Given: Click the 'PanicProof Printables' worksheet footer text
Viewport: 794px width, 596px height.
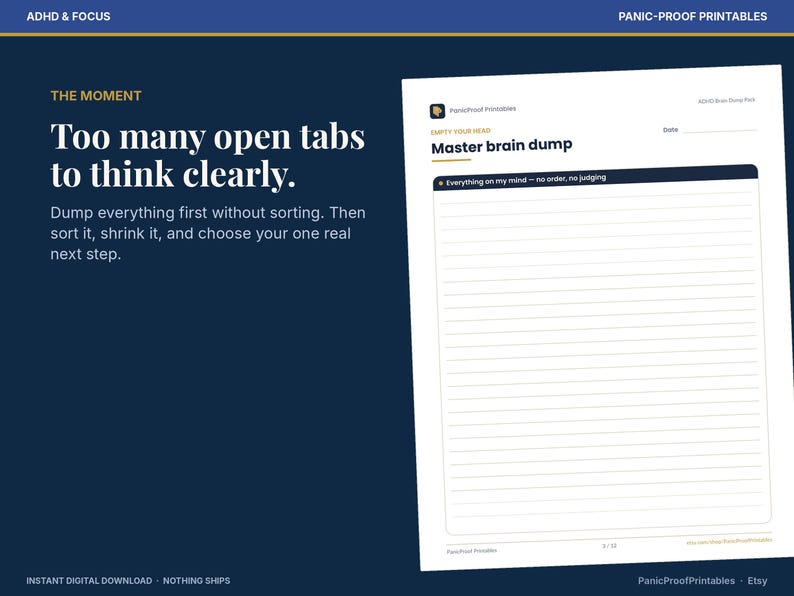Looking at the screenshot, I should click(x=471, y=551).
